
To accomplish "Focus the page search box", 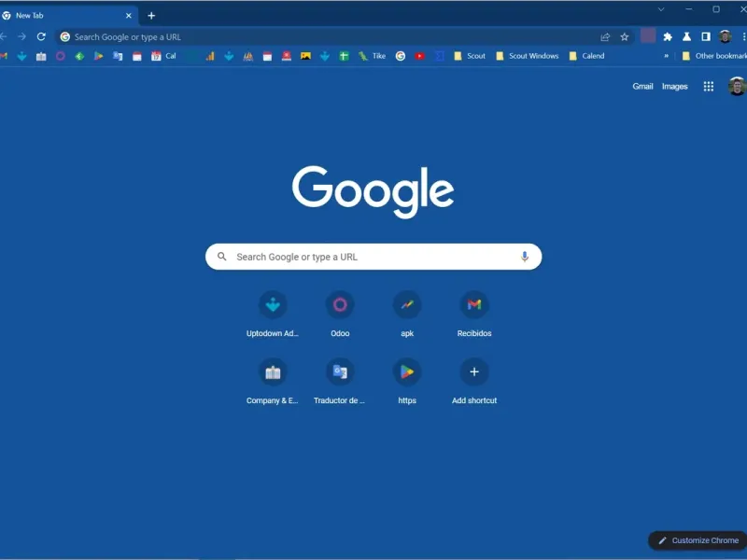I will (373, 257).
